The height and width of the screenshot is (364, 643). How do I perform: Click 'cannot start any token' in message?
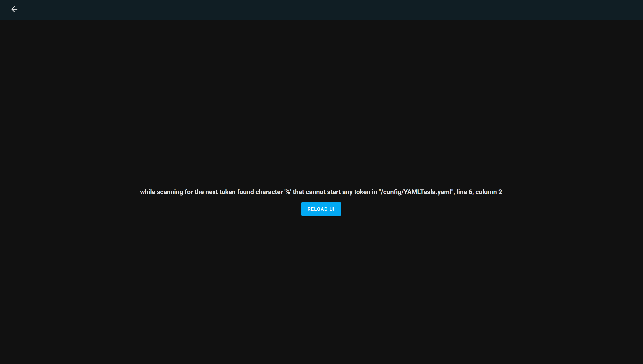click(x=338, y=192)
